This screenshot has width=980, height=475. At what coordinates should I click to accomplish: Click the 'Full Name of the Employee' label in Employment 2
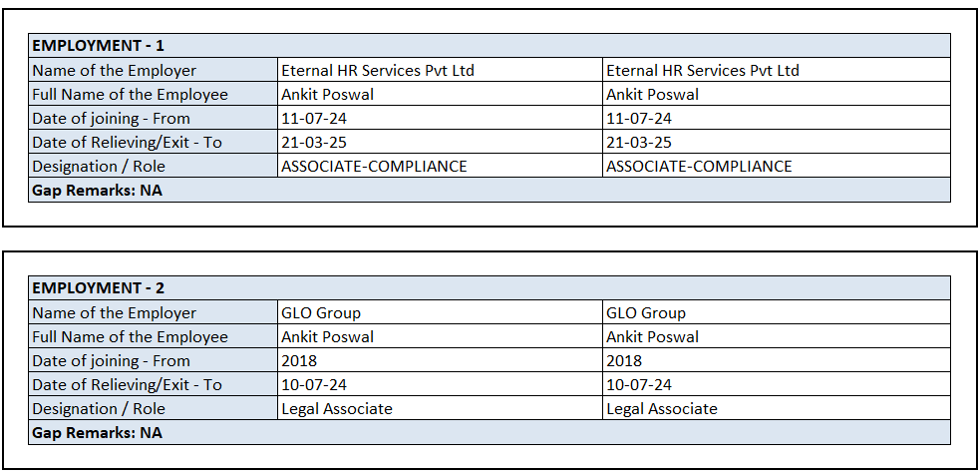click(x=131, y=337)
